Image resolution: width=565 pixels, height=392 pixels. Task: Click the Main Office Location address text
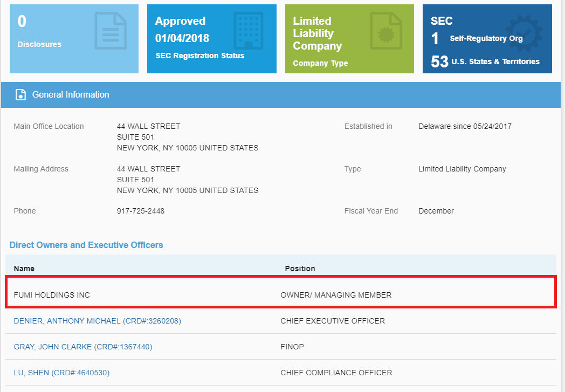[x=187, y=137]
